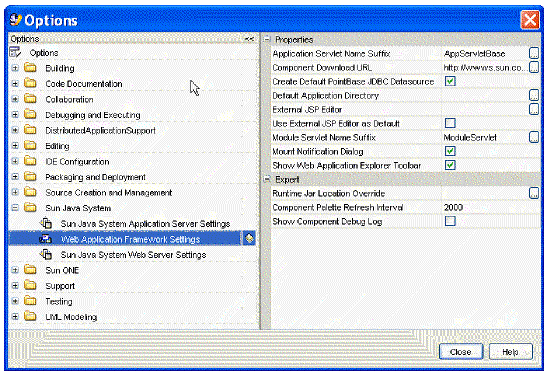Collapse the Properties section
The image size is (549, 376).
click(x=267, y=39)
